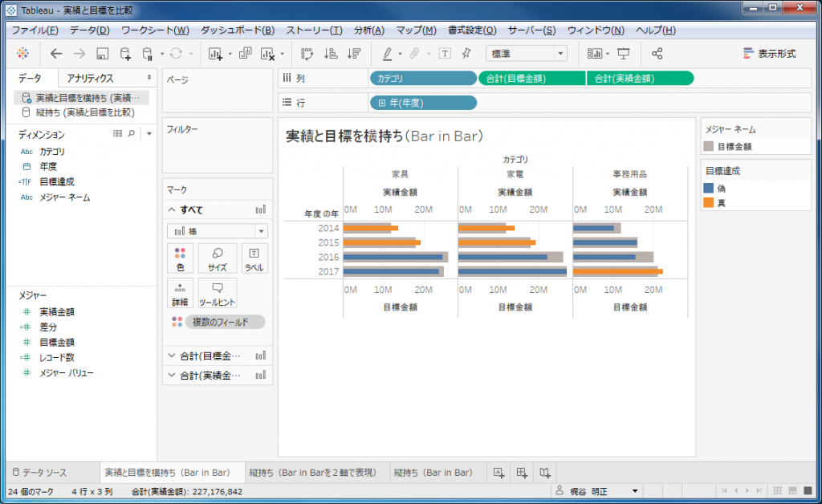Click the share icon in toolbar

tap(657, 54)
